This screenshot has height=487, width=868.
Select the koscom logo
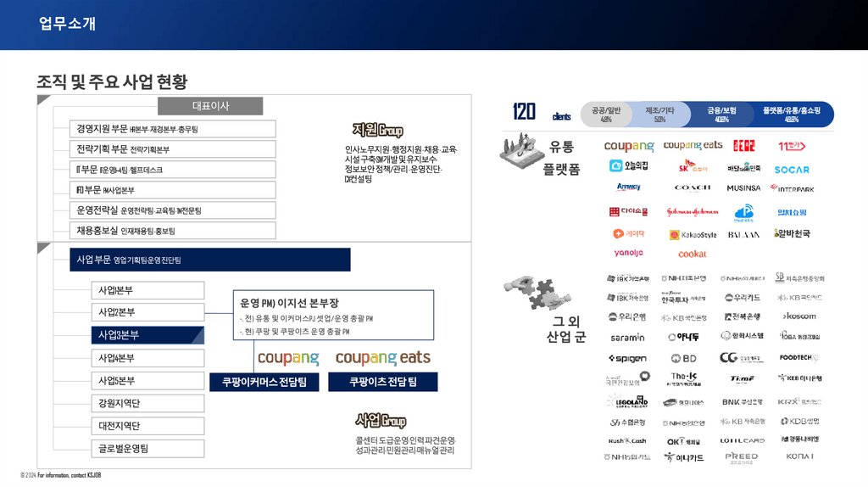tap(798, 316)
